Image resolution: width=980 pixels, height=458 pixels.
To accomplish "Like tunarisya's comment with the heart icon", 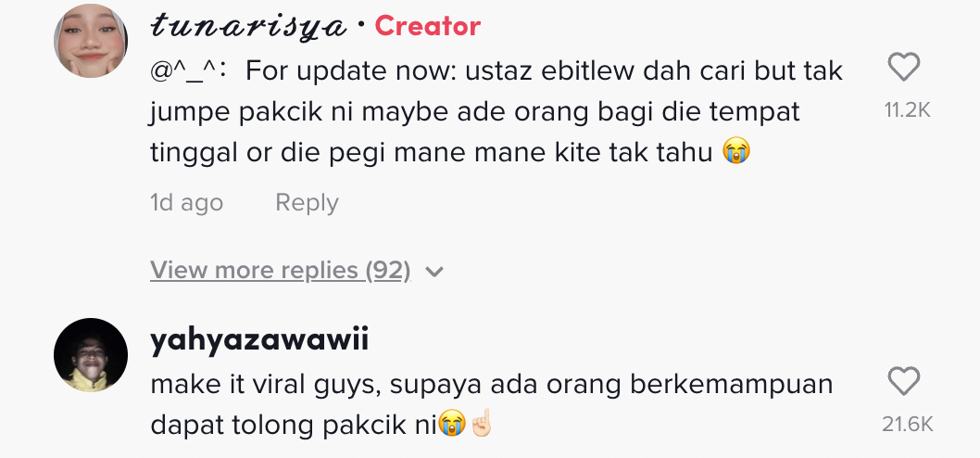I will 903,67.
